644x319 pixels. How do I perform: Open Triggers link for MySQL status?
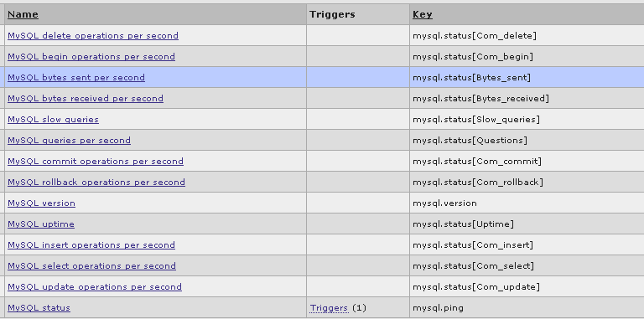(x=329, y=308)
